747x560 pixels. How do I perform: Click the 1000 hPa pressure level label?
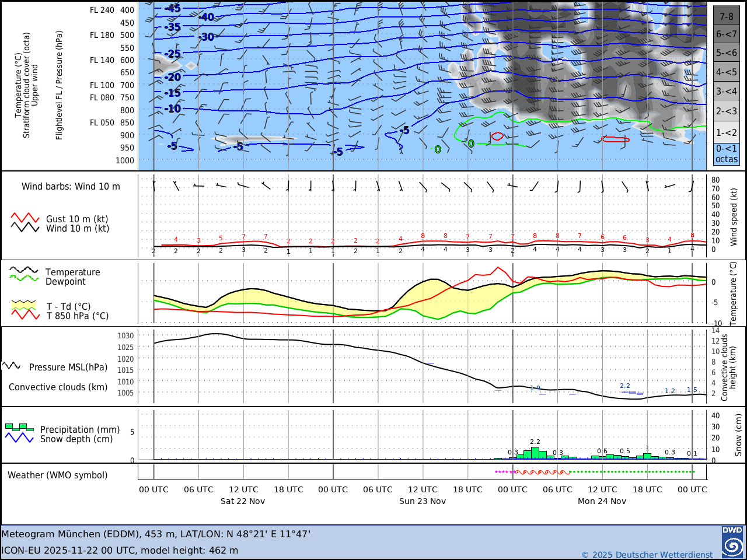click(x=125, y=160)
